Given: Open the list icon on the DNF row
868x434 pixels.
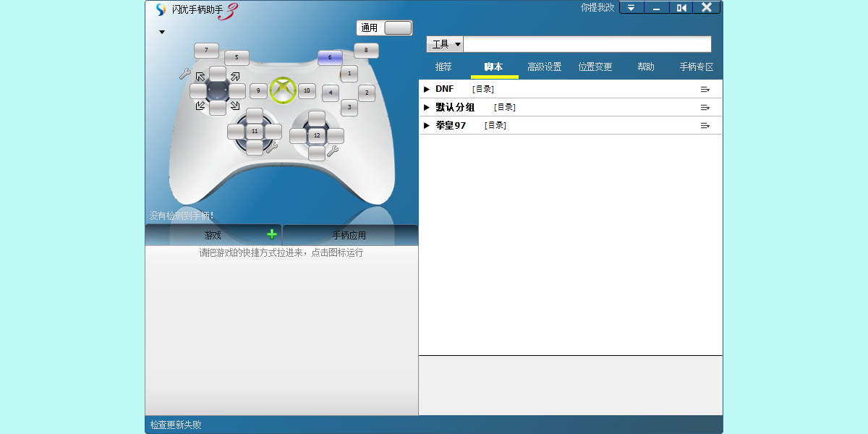Looking at the screenshot, I should pos(705,88).
